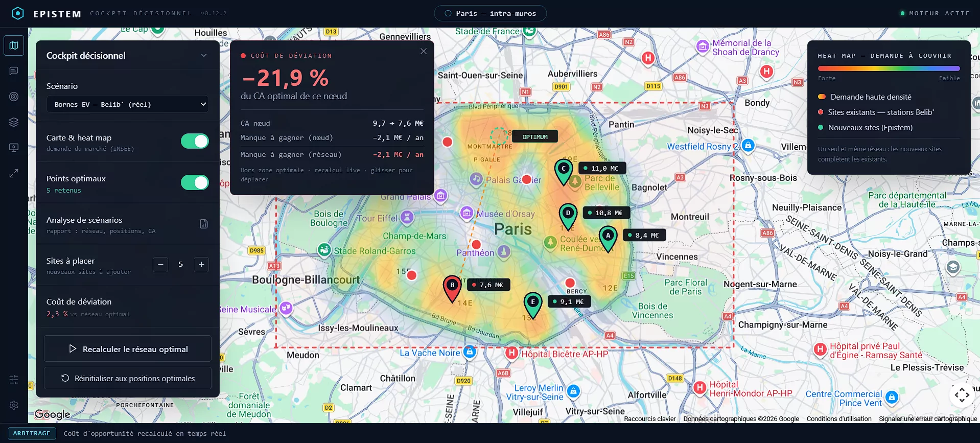Screen dimensions: 980x443
Task: Open the map view in the sidebar
Action: [14, 45]
